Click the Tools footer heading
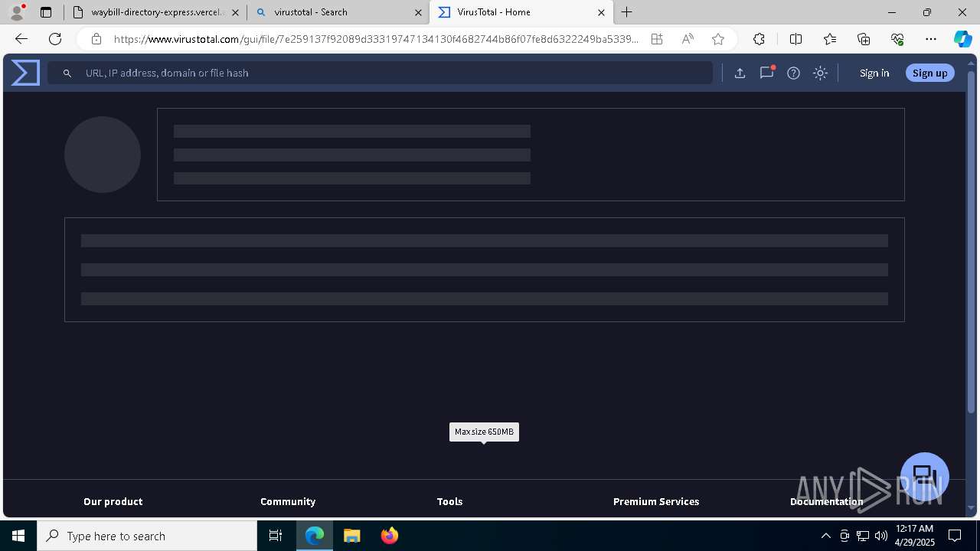Image resolution: width=980 pixels, height=551 pixels. click(x=449, y=501)
